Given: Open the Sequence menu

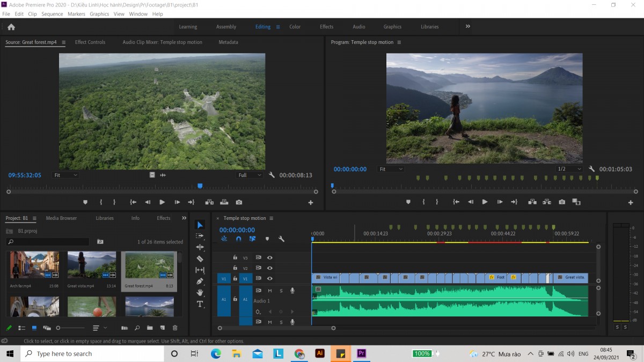Looking at the screenshot, I should click(x=52, y=14).
